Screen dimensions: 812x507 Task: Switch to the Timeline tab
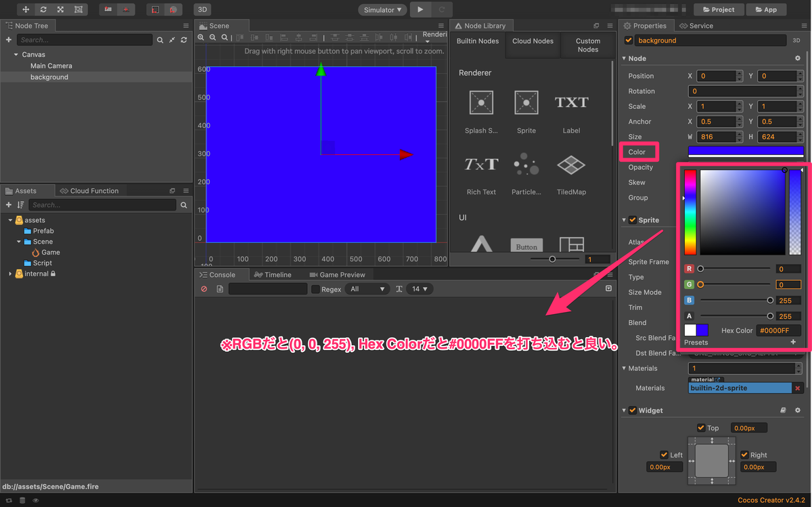point(273,275)
